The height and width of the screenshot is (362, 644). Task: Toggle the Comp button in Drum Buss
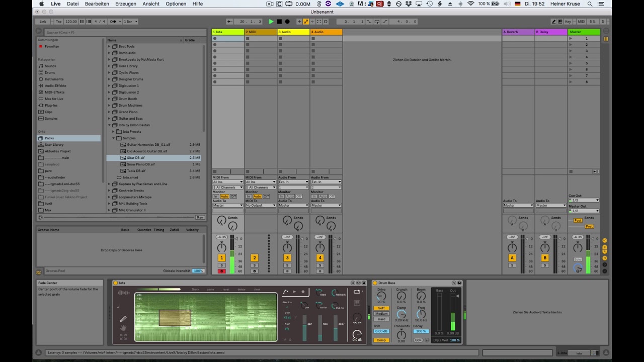(381, 340)
